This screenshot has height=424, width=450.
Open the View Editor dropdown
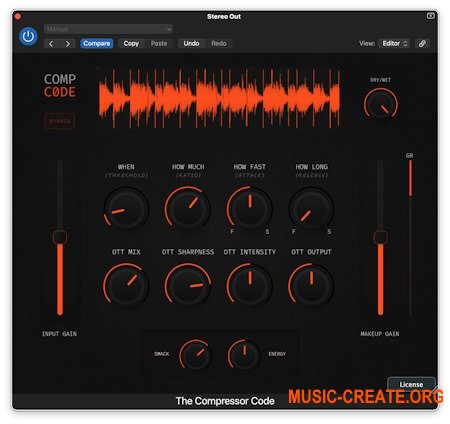(395, 44)
